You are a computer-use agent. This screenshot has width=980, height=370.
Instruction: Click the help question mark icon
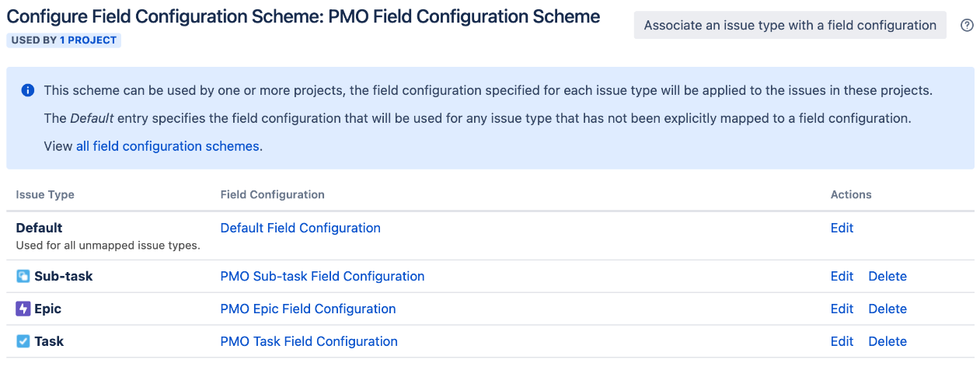pos(967,25)
